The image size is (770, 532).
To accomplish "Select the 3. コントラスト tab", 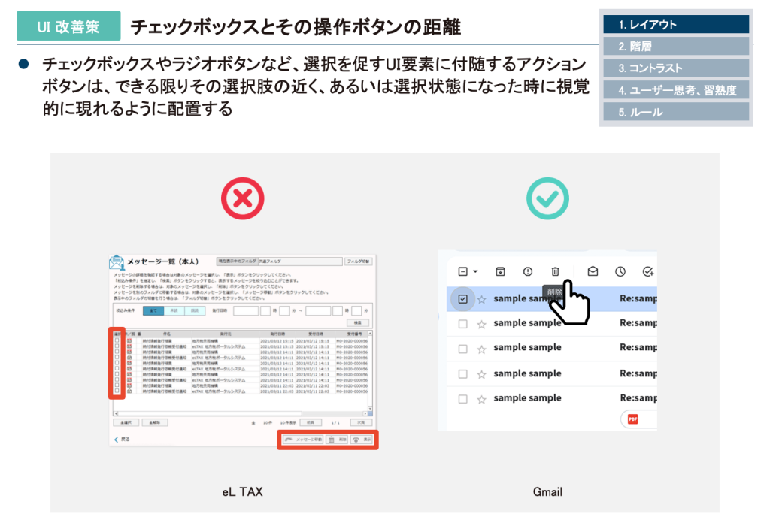I will 676,68.
